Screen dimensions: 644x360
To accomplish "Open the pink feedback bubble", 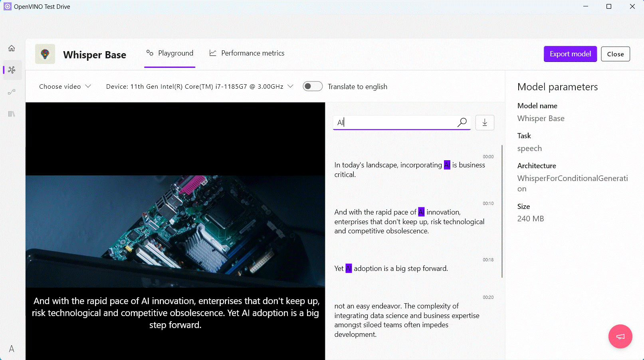I will click(x=620, y=336).
